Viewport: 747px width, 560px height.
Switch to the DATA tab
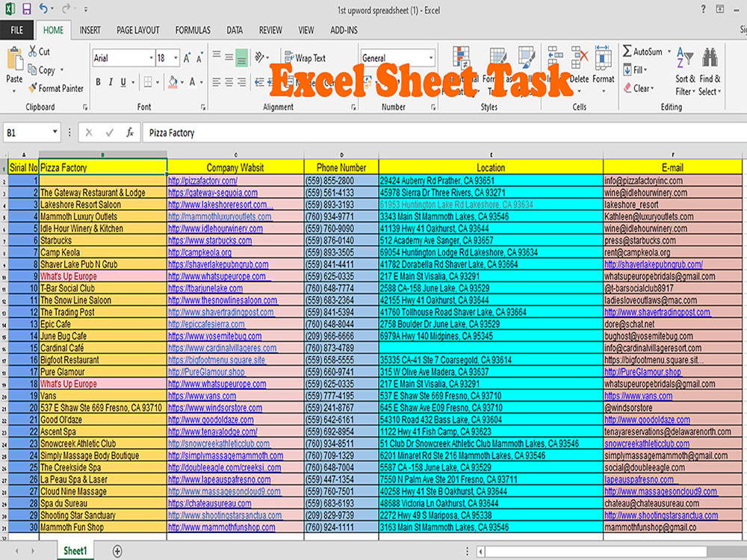point(235,30)
